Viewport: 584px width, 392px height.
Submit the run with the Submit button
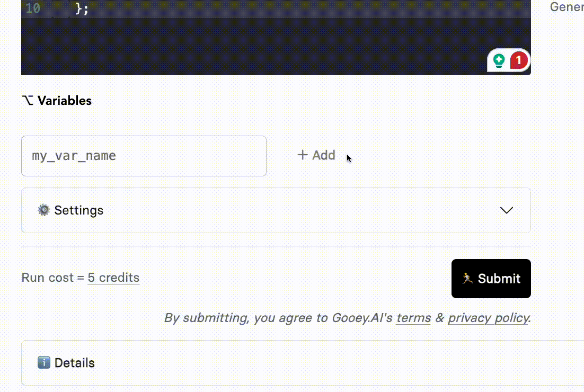[491, 279]
